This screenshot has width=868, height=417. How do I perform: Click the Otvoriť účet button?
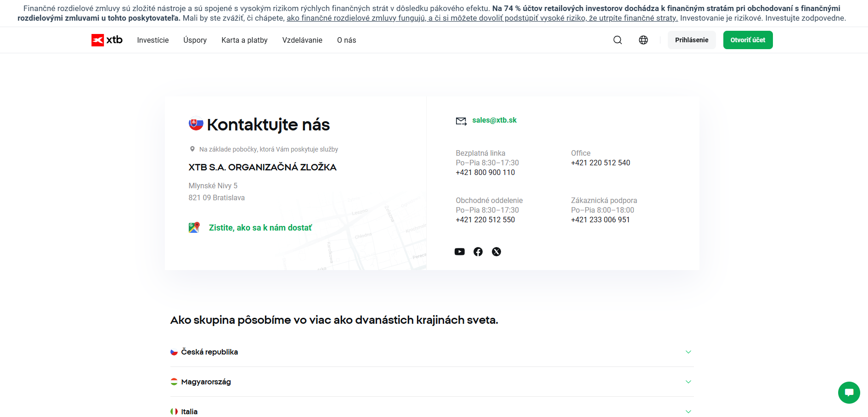(748, 40)
